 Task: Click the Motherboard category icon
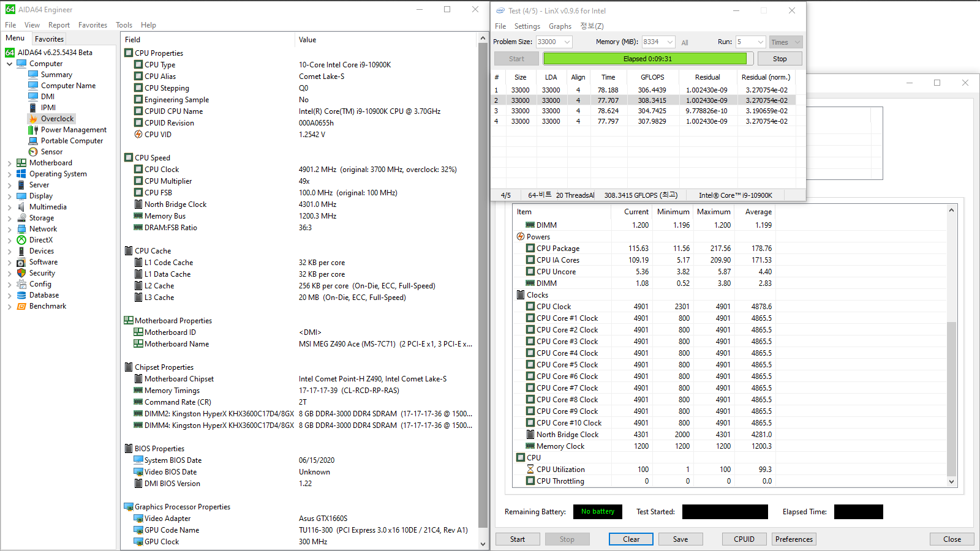(x=21, y=163)
